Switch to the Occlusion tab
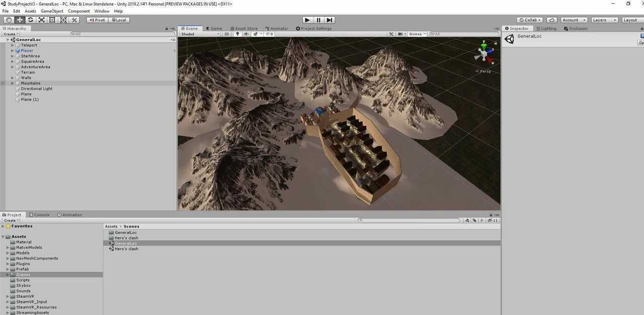 (576, 29)
